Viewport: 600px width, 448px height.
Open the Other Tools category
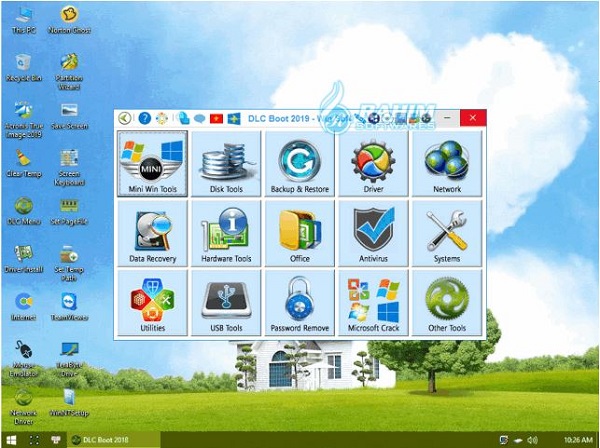(447, 303)
